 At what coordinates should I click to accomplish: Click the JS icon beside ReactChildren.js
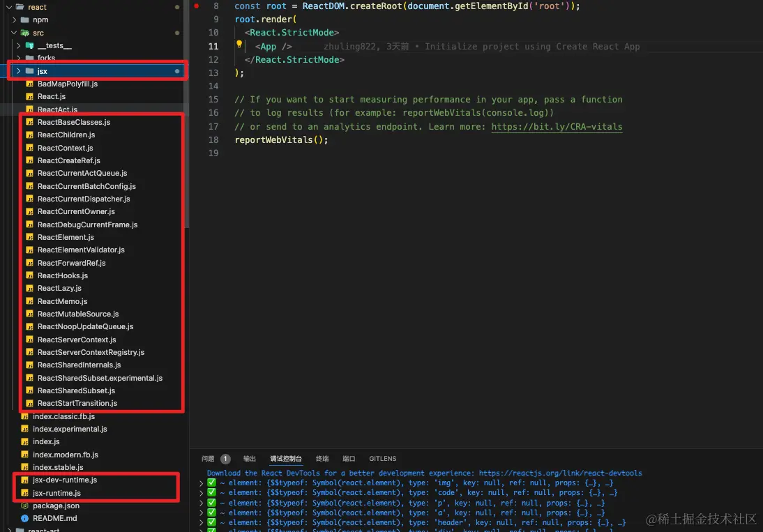click(30, 135)
